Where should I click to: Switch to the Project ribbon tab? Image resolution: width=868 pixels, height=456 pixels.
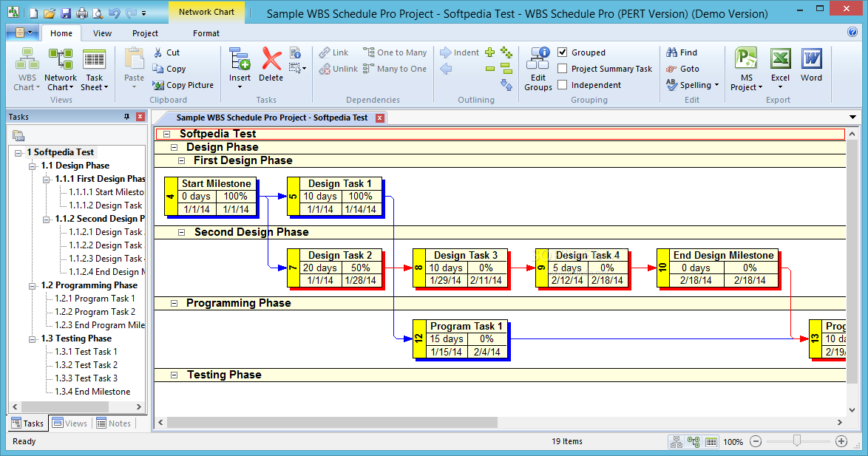point(145,33)
